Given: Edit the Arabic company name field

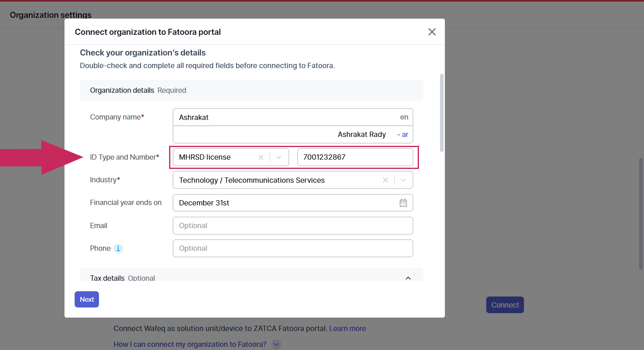Looking at the screenshot, I should [x=293, y=134].
